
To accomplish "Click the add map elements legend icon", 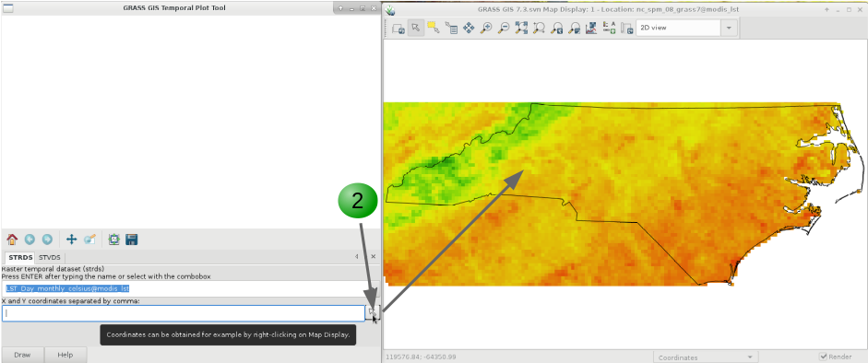I will click(x=609, y=29).
